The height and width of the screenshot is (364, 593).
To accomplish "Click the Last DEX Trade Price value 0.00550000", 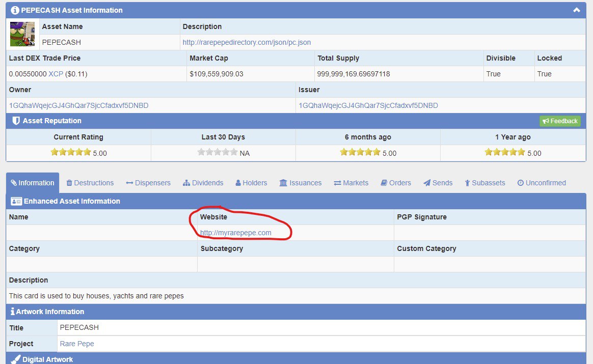I will (x=28, y=74).
